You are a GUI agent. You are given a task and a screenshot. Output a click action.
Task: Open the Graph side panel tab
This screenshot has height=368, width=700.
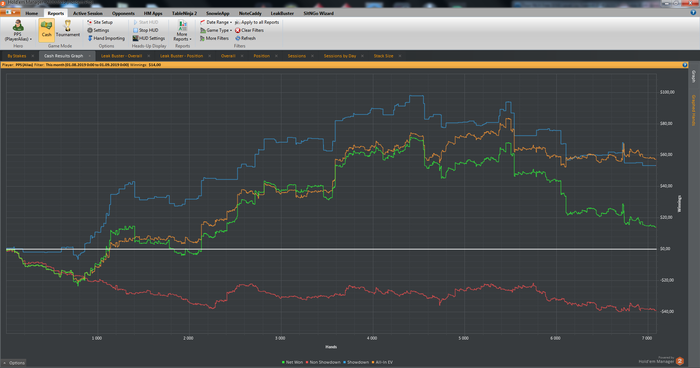click(x=693, y=76)
